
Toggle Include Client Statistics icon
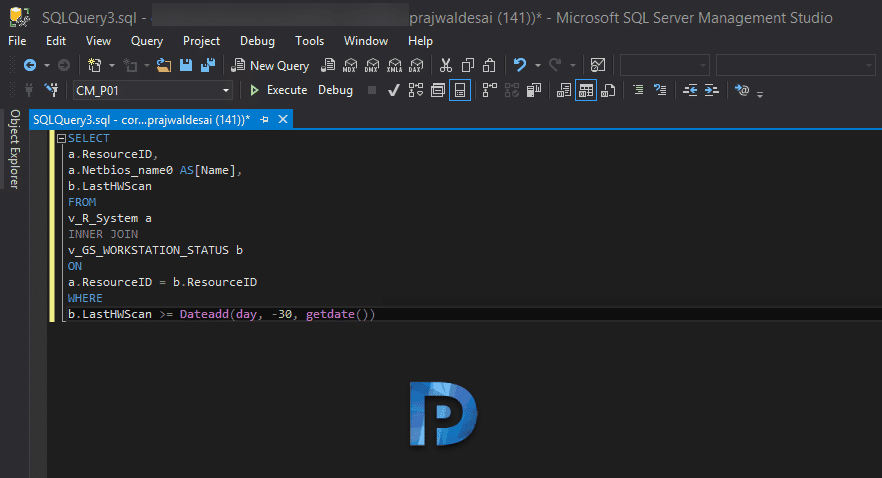pyautogui.click(x=534, y=90)
